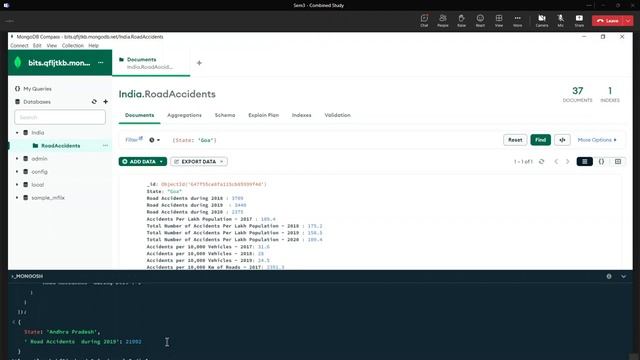Screen dimensions: 640x360
Task: Raise hand in the meeting
Action: pos(461,20)
